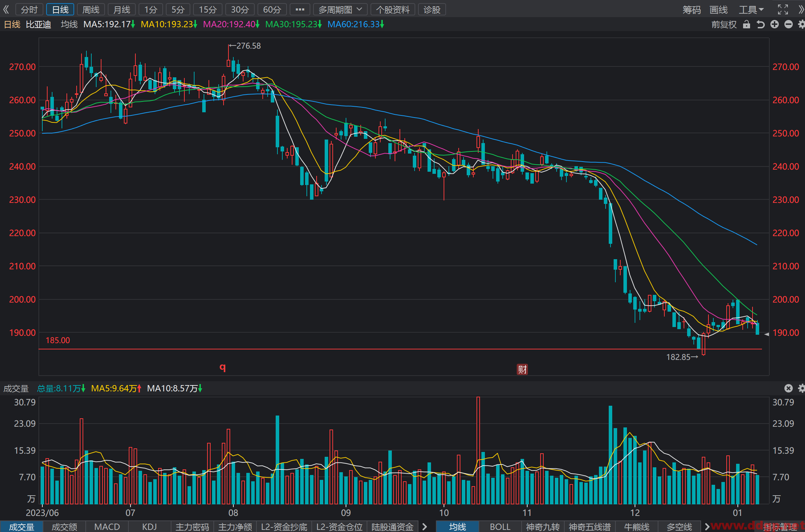Select the 60分 period button
This screenshot has width=805, height=532.
pos(272,9)
